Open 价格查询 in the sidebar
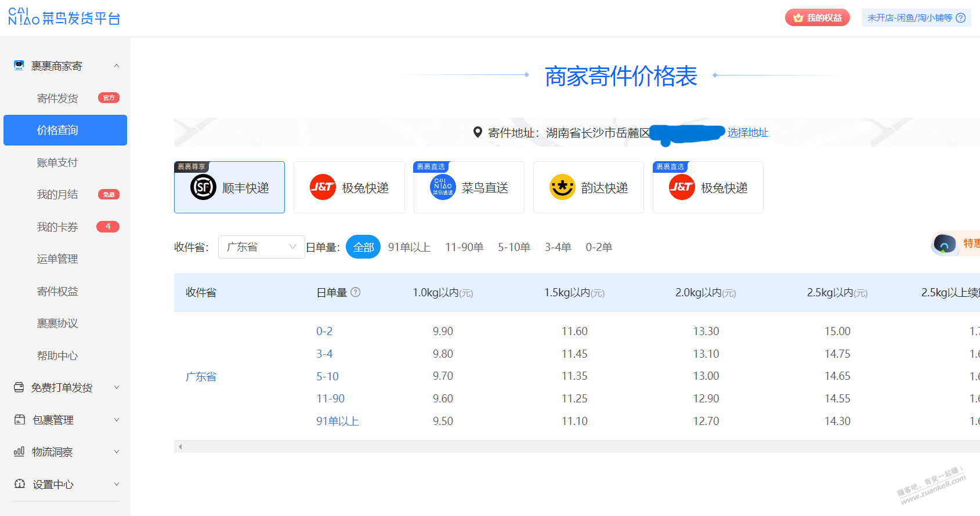Screen dimensions: 980x516 (x=65, y=130)
